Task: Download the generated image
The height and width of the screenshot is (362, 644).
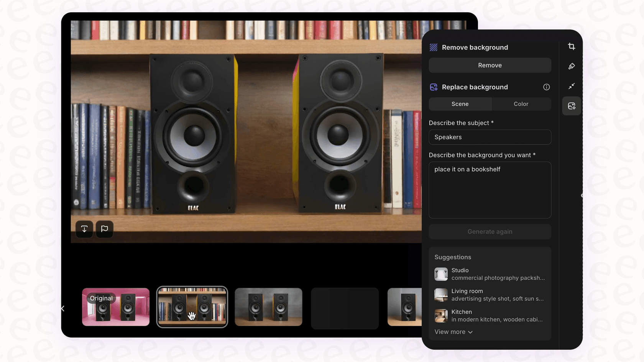Action: [x=84, y=229]
